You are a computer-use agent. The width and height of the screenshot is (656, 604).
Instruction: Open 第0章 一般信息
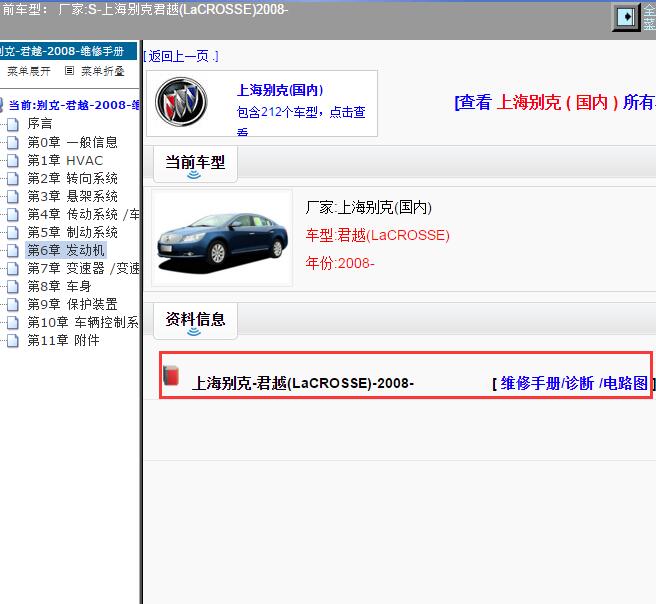72,142
